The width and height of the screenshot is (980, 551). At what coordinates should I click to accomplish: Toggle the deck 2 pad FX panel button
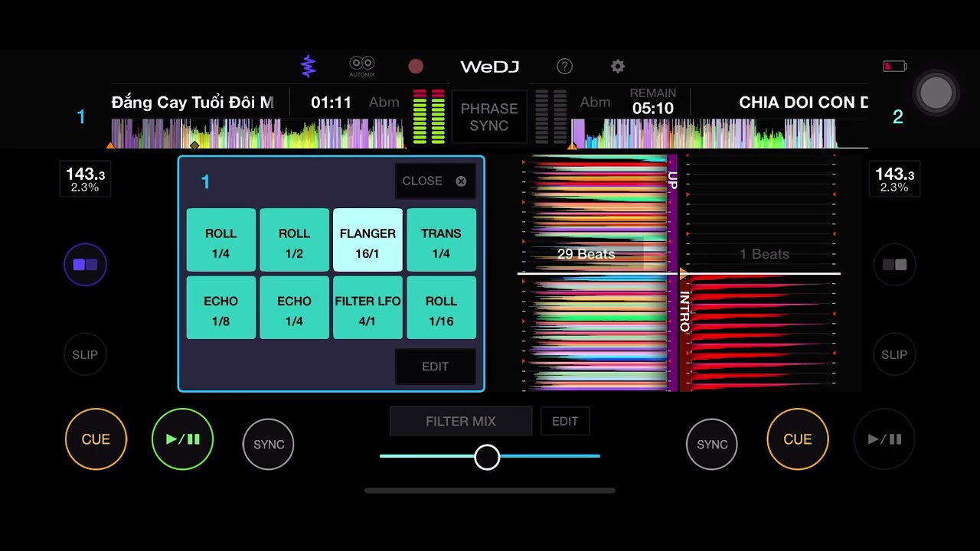pos(894,265)
